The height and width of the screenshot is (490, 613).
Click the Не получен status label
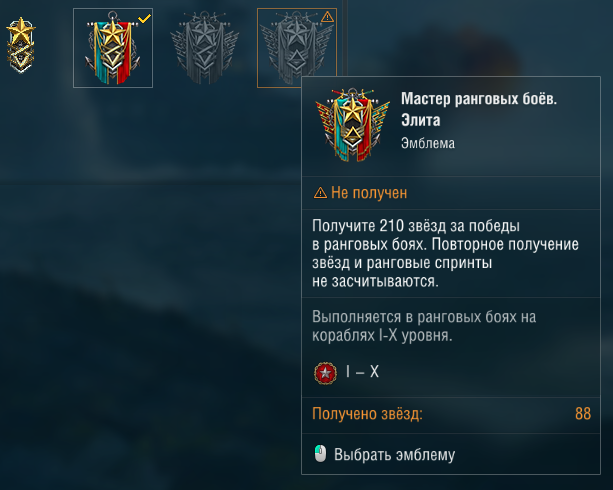click(x=369, y=193)
